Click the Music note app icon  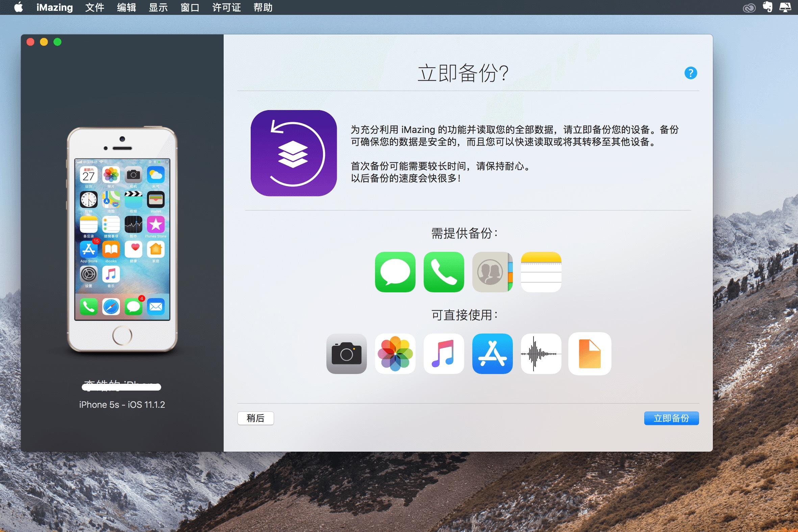pos(444,353)
